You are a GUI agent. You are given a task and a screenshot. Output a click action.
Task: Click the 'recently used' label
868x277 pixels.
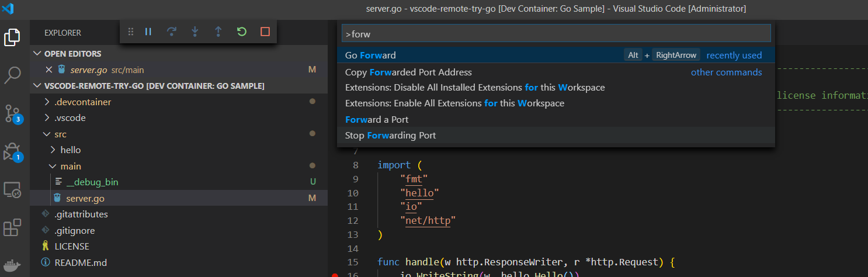[734, 55]
